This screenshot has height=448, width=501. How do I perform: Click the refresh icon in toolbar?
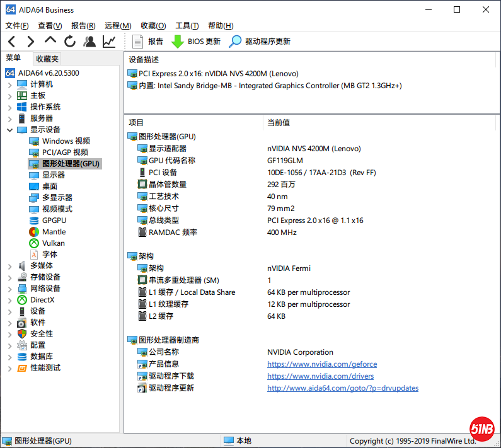coord(70,42)
